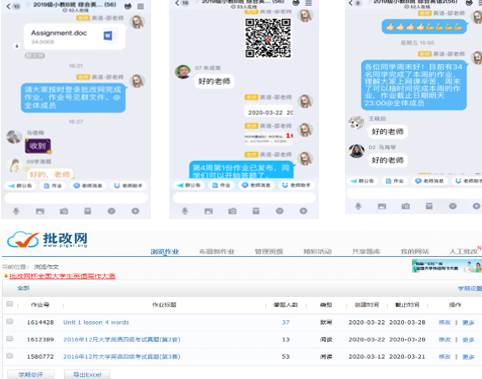Open the Assignment.doc file attachment
482x379 pixels.
[75, 37]
